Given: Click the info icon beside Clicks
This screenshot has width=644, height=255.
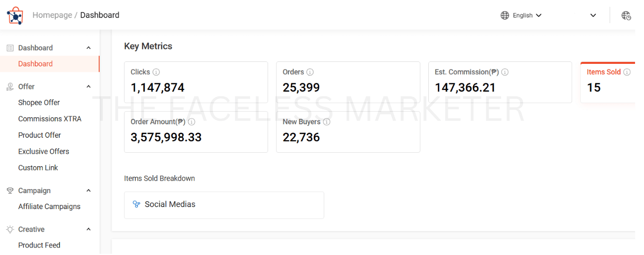Looking at the screenshot, I should tap(156, 72).
